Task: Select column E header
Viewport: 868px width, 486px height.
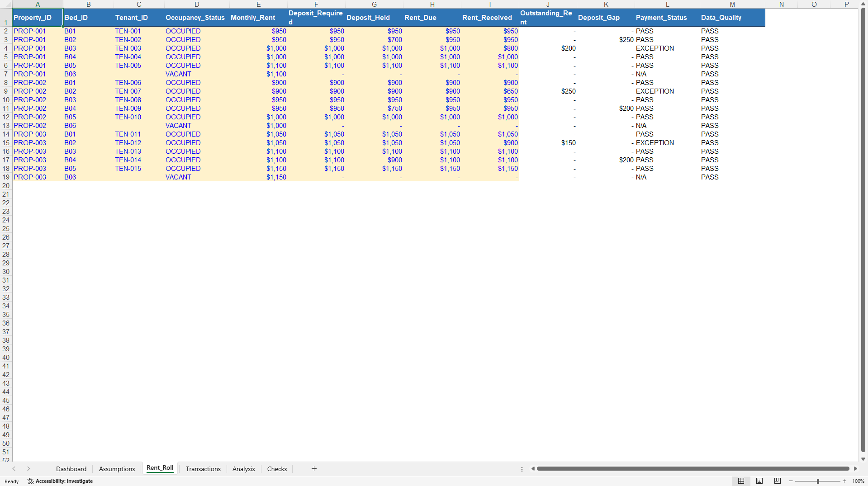Action: click(258, 4)
